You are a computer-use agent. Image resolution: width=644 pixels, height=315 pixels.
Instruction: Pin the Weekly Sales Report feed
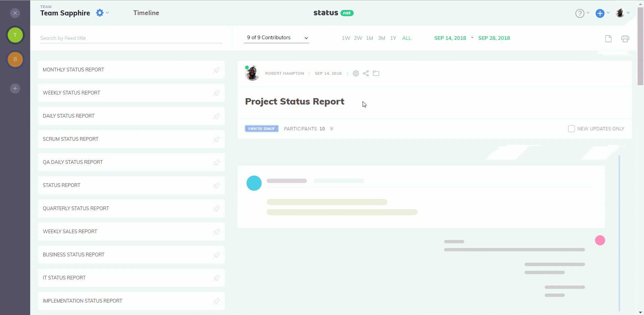(217, 232)
